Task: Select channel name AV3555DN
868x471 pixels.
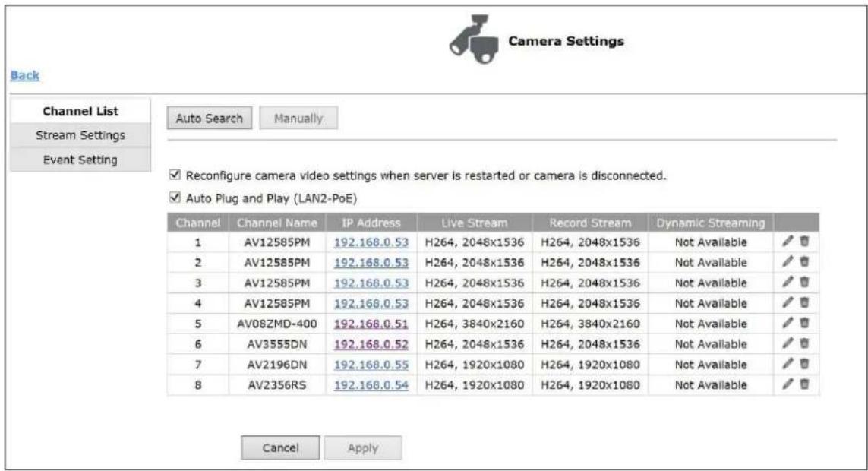Action: pyautogui.click(x=276, y=344)
